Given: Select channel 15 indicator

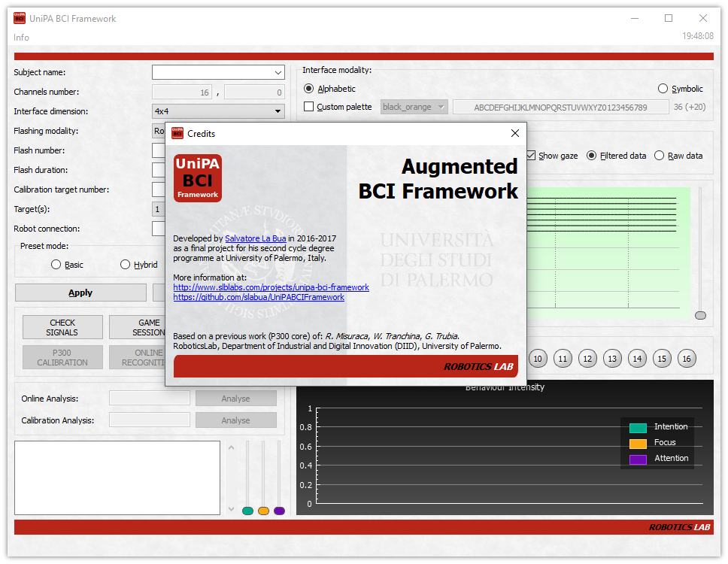Looking at the screenshot, I should (662, 359).
